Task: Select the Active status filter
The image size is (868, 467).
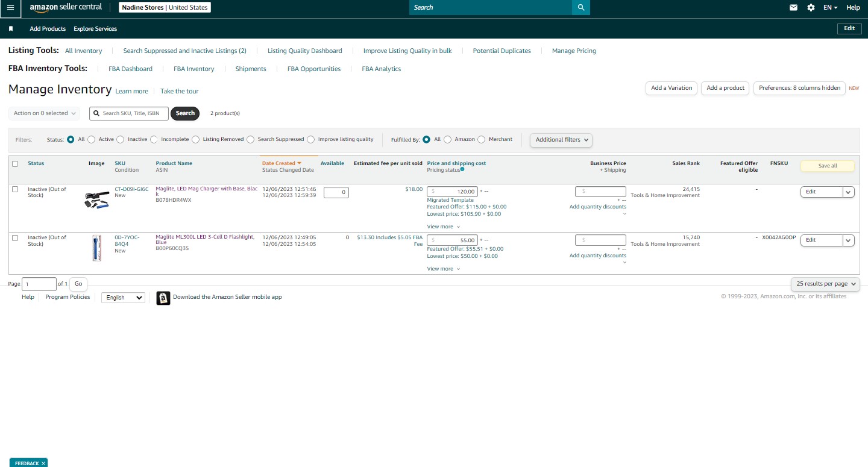Action: click(x=92, y=139)
